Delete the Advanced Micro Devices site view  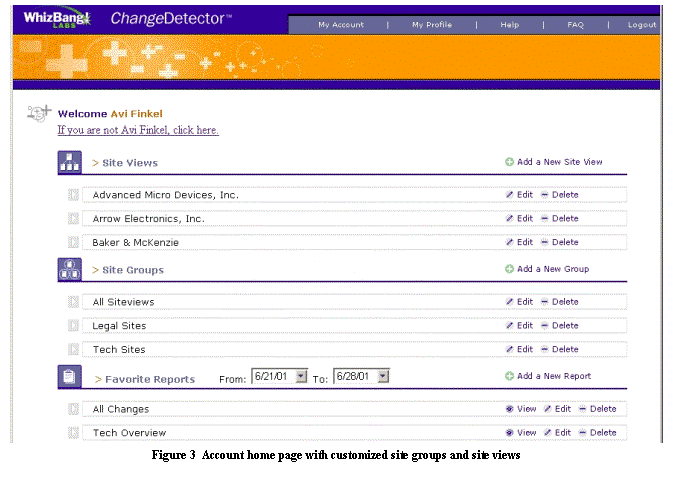click(565, 195)
